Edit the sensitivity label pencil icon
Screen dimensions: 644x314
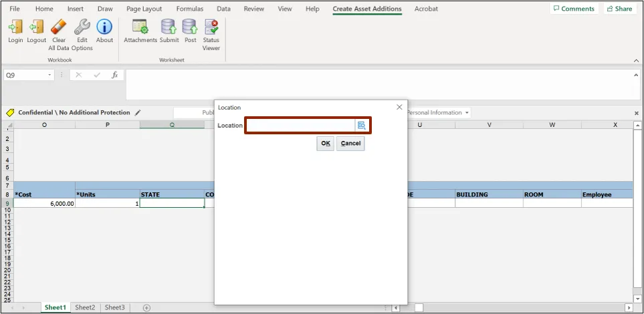coord(138,112)
